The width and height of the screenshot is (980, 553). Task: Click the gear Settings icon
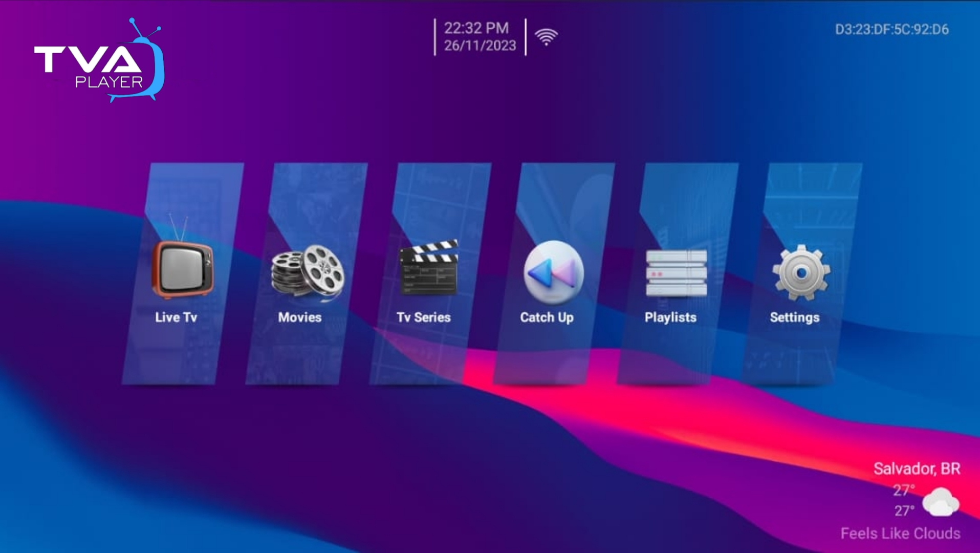pyautogui.click(x=801, y=272)
